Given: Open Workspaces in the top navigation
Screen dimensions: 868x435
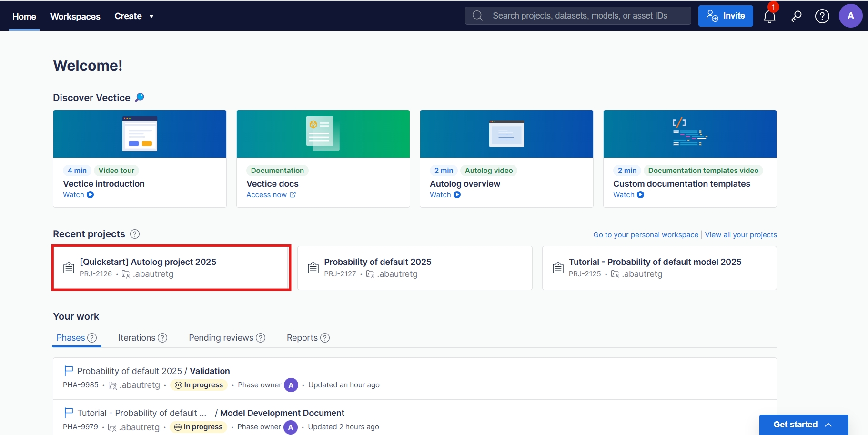Looking at the screenshot, I should 75,16.
